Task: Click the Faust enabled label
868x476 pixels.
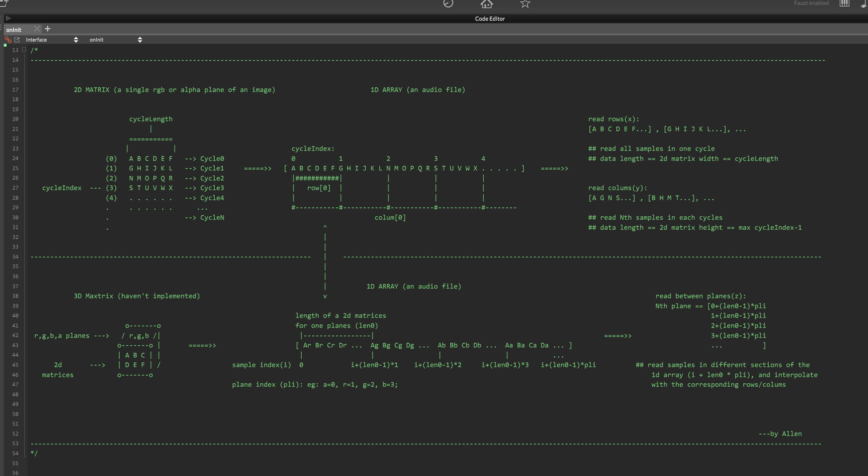Action: point(811,3)
